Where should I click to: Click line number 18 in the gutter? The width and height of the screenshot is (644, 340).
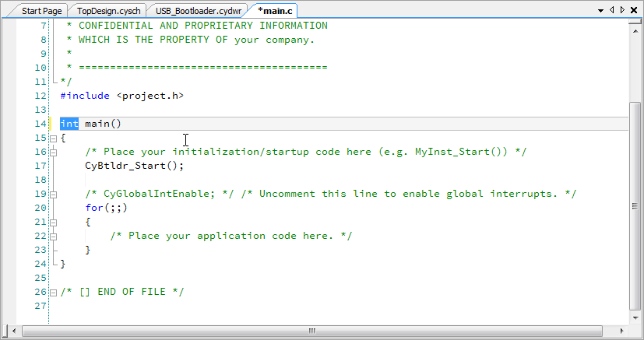[40, 180]
